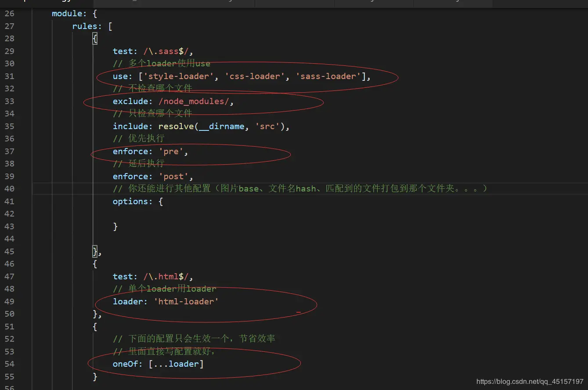Click the comment "// 多个loader使用use"
Screen dimensions: 588x390
pyautogui.click(x=162, y=64)
